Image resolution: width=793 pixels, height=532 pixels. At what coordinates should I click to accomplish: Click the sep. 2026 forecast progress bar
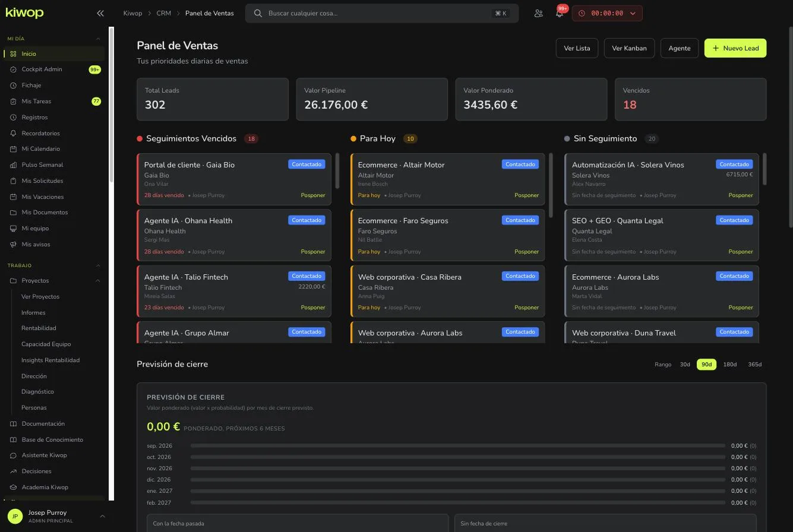point(458,446)
